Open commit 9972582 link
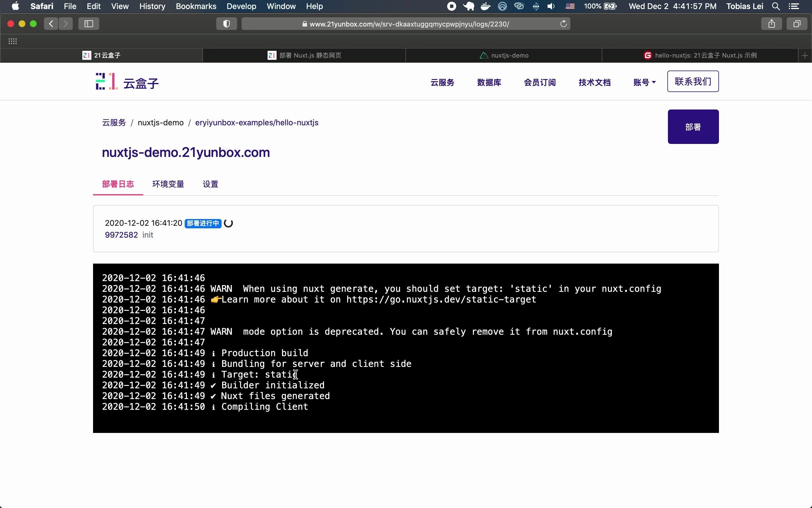This screenshot has height=508, width=812. pyautogui.click(x=121, y=235)
